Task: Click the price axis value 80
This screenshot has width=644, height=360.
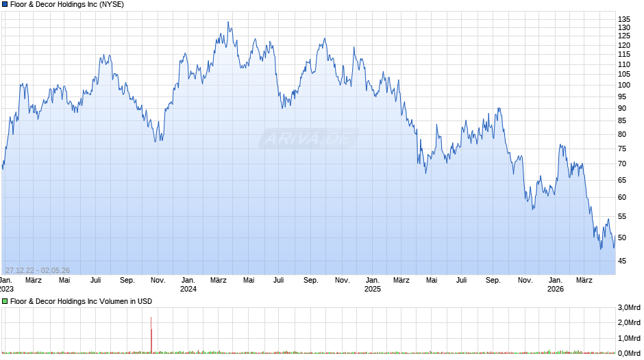Action: [x=622, y=134]
